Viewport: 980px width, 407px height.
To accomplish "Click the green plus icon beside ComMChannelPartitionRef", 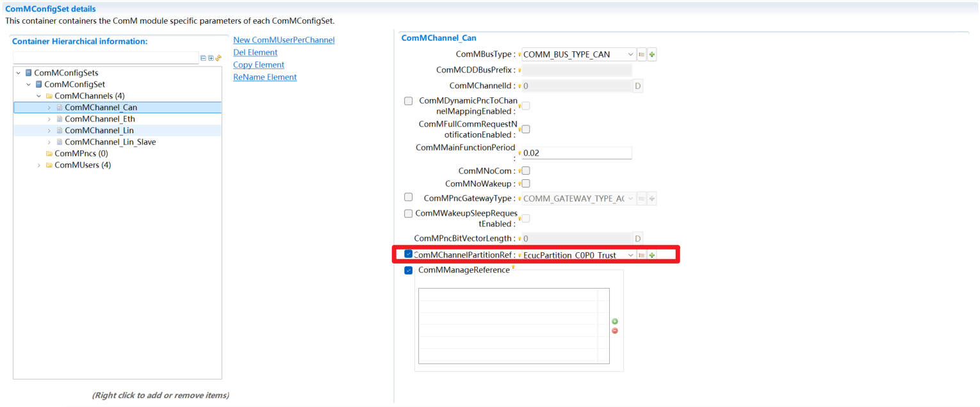I will 652,255.
